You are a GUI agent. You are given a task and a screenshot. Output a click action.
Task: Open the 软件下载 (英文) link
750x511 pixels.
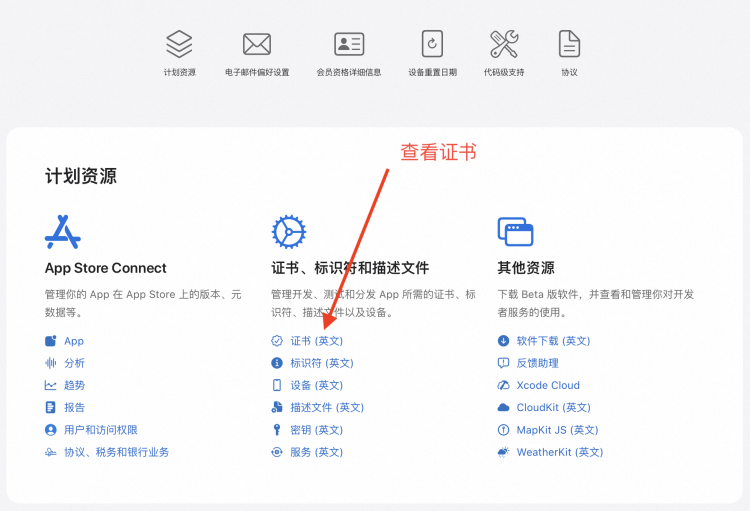(x=553, y=341)
